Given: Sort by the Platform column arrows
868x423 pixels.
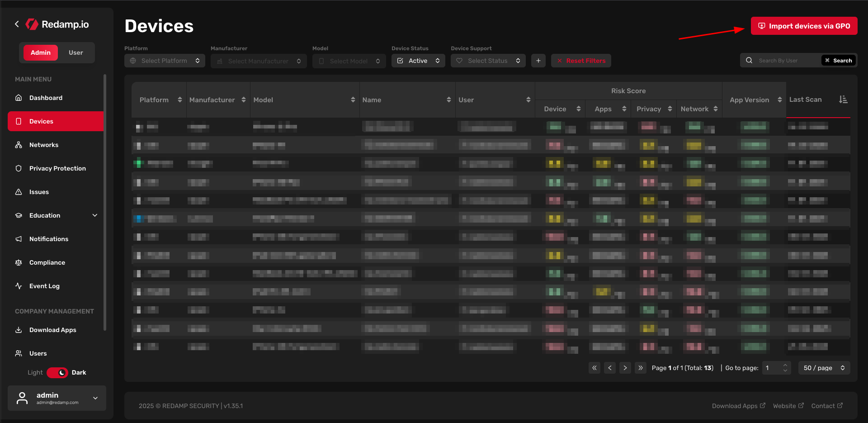Looking at the screenshot, I should [x=179, y=100].
